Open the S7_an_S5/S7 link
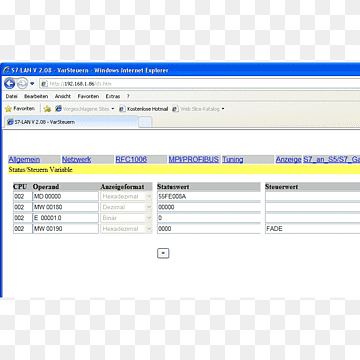Screen dimensions: 360x360 (x=332, y=159)
